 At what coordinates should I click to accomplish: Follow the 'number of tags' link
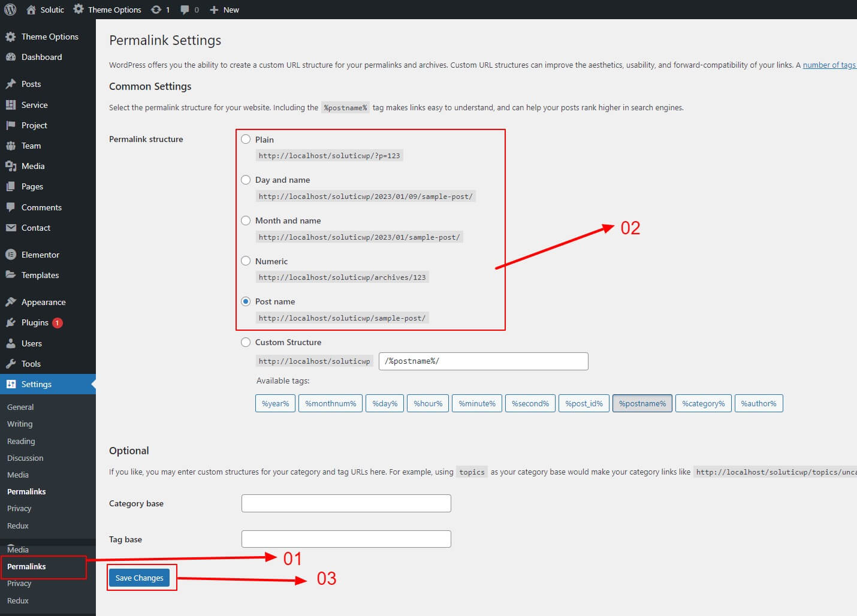[829, 65]
